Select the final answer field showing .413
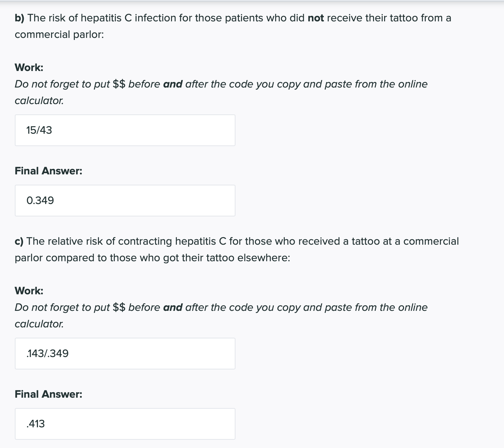Image resolution: width=504 pixels, height=448 pixels. tap(125, 424)
